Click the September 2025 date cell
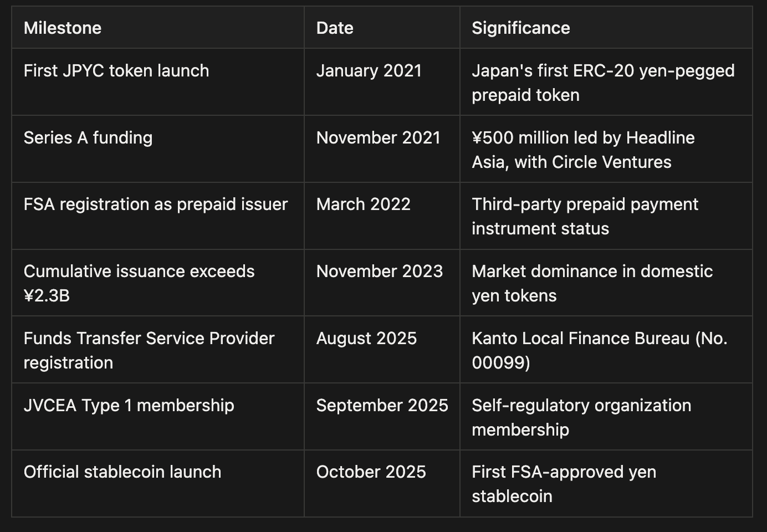767x532 pixels. pyautogui.click(x=382, y=406)
